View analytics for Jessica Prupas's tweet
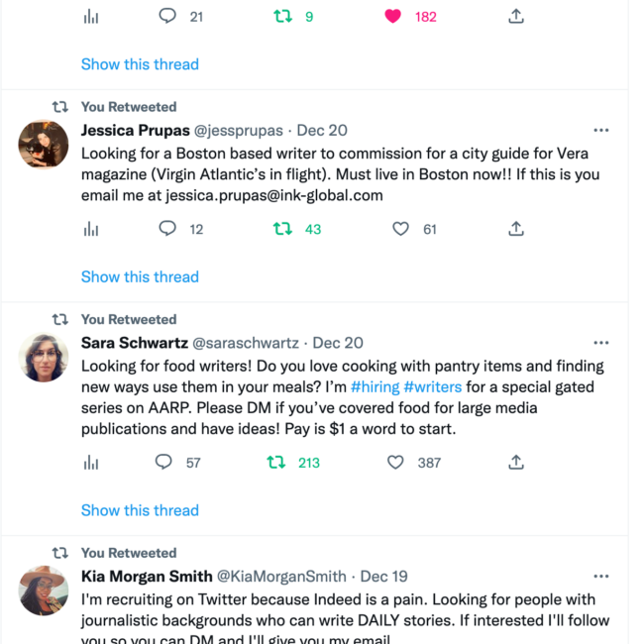 pyautogui.click(x=92, y=229)
